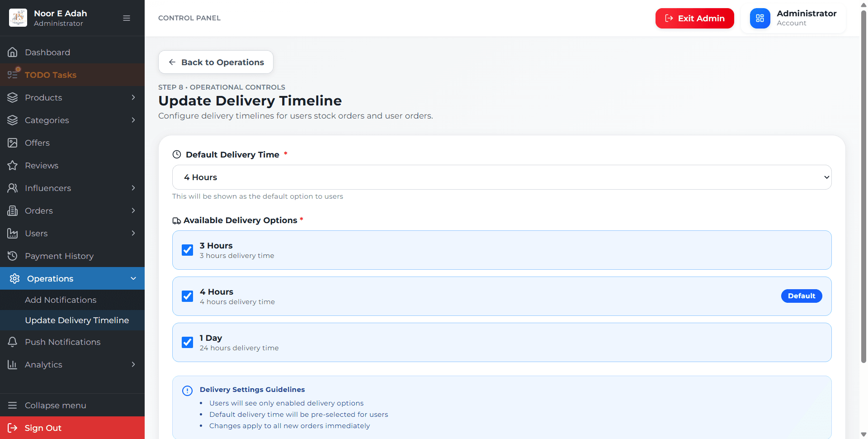Click the Noor E Adah logo thumbnail
This screenshot has height=439, width=868.
point(18,18)
